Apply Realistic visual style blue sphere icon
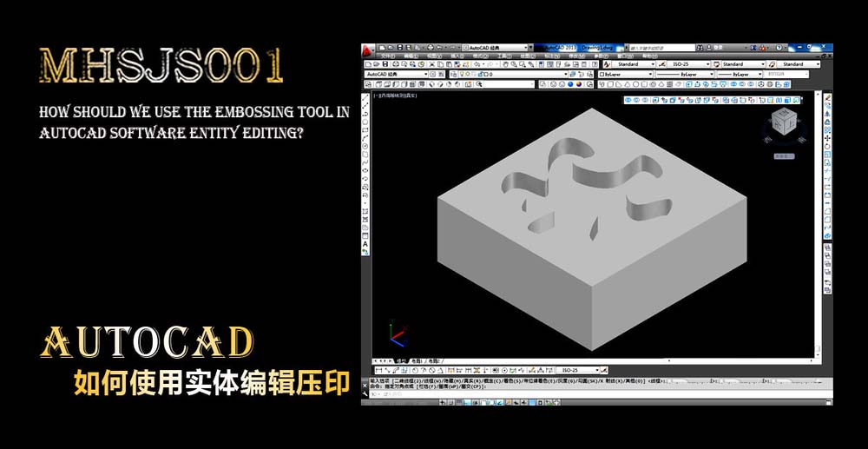 click(570, 84)
